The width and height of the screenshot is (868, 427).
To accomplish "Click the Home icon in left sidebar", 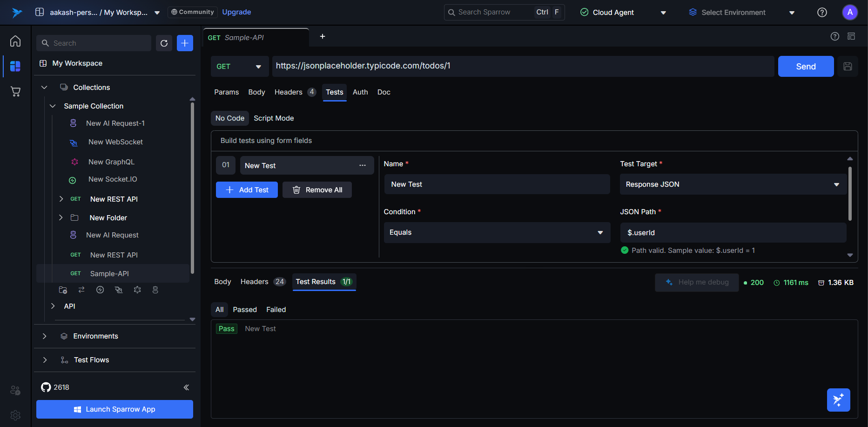I will pyautogui.click(x=15, y=41).
